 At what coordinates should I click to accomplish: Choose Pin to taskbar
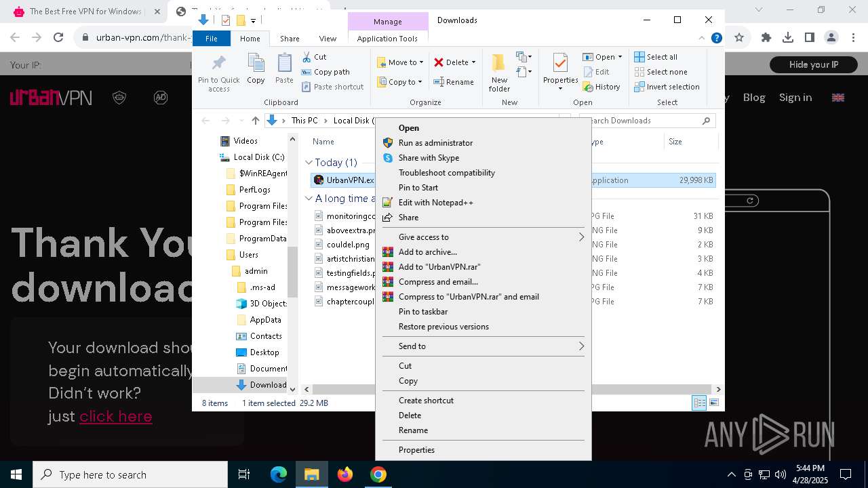click(483, 312)
